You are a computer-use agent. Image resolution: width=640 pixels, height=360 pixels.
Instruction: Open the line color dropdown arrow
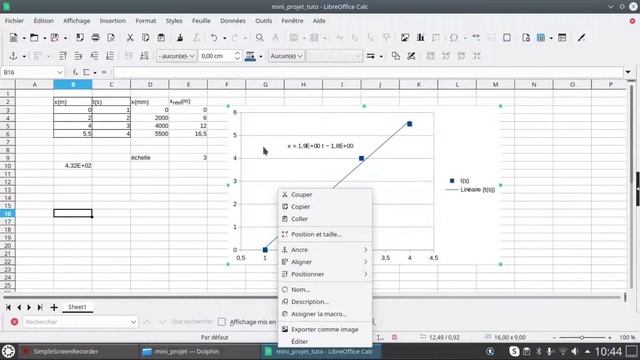261,56
